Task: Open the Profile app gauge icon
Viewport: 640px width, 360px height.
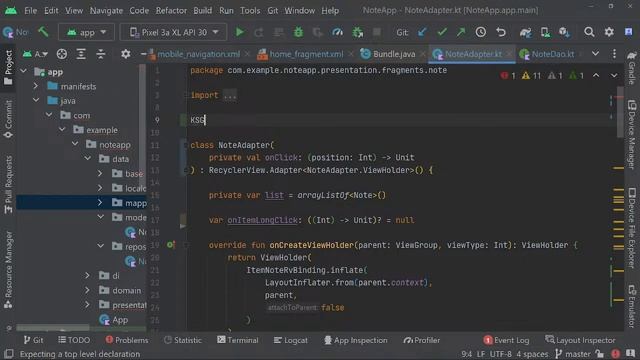Action: click(338, 32)
